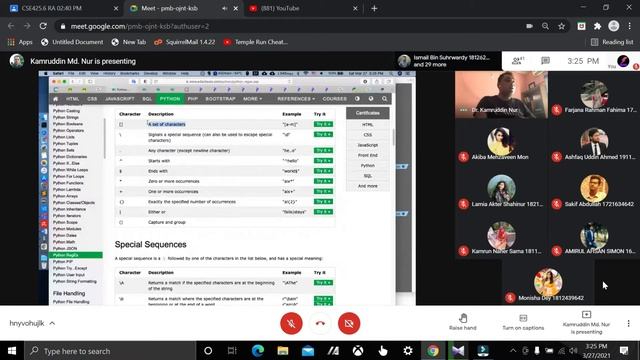Open Microsoft Edge from the taskbar
This screenshot has width=640, height=360.
coord(258,351)
